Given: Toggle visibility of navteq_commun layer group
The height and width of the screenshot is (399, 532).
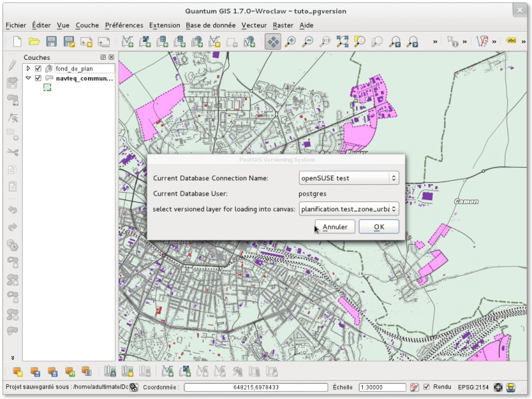Looking at the screenshot, I should point(38,78).
